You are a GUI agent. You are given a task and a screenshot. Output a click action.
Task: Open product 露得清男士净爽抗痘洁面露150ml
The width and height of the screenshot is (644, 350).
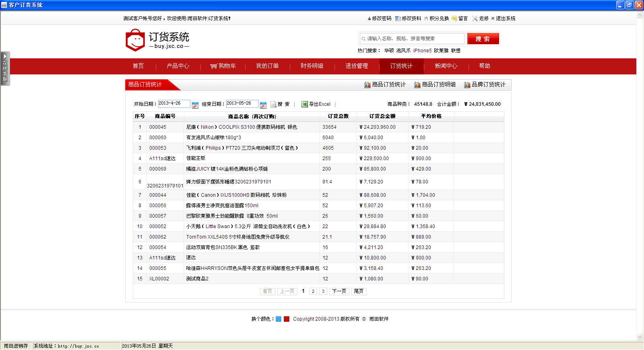tap(222, 206)
